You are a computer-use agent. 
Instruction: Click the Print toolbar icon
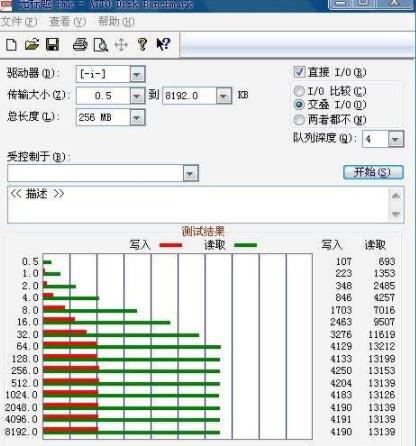[80, 44]
